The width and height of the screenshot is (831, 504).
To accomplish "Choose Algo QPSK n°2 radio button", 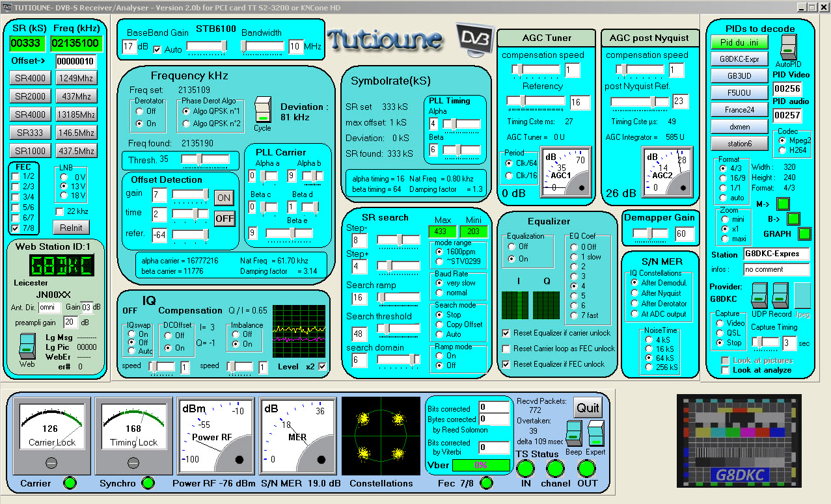I will pyautogui.click(x=186, y=124).
